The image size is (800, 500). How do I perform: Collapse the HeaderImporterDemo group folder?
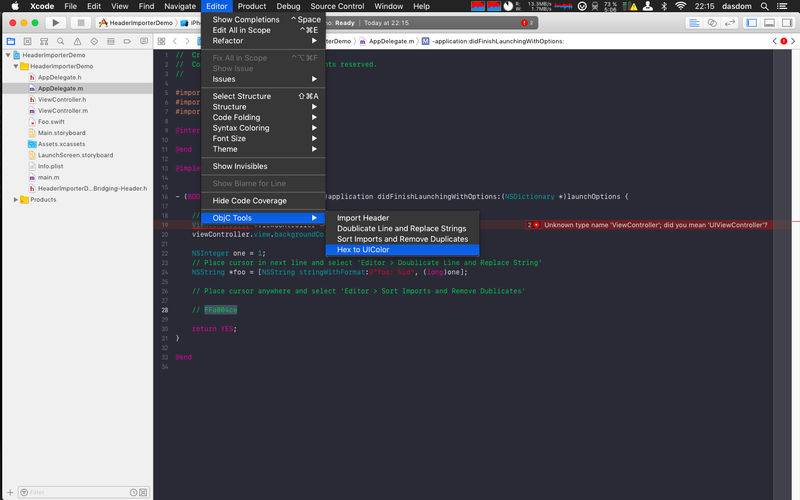pos(16,66)
